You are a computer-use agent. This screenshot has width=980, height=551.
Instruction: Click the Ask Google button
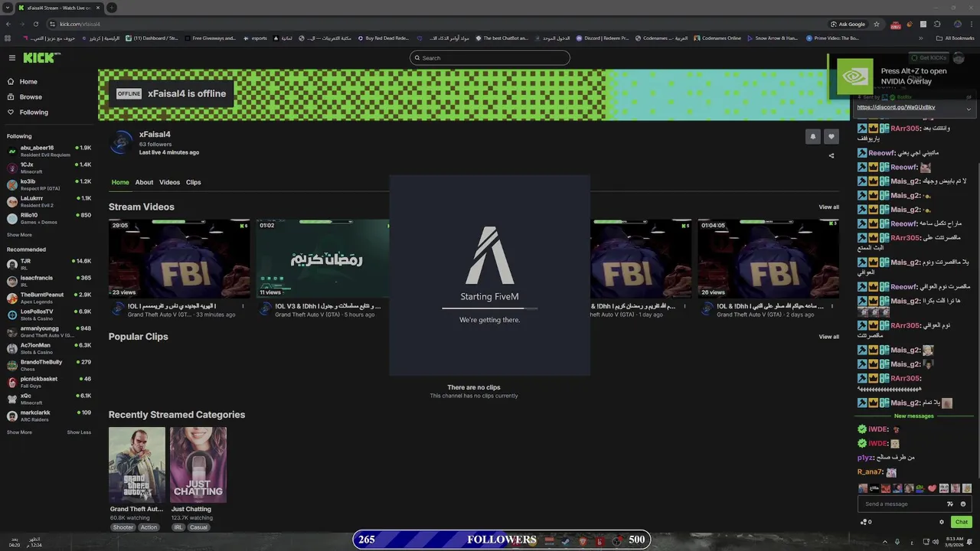848,24
